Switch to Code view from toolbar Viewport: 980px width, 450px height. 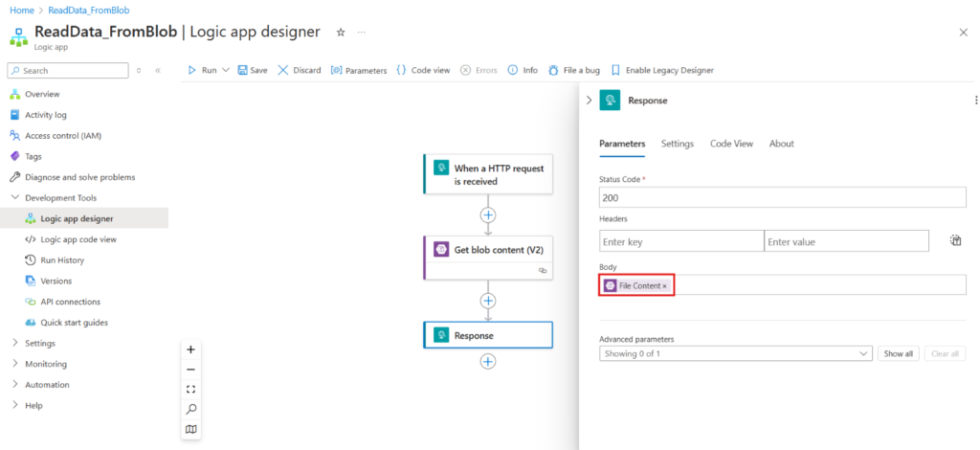coord(423,71)
